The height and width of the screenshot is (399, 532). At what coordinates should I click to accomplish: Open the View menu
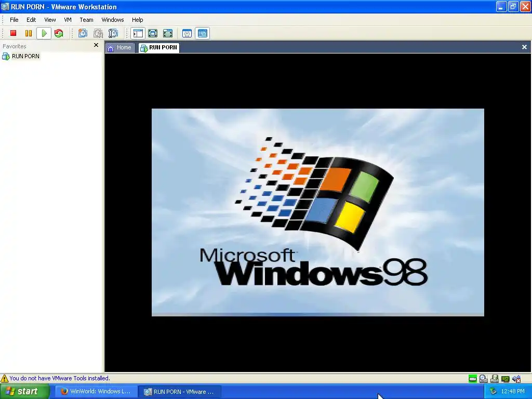[x=50, y=20]
